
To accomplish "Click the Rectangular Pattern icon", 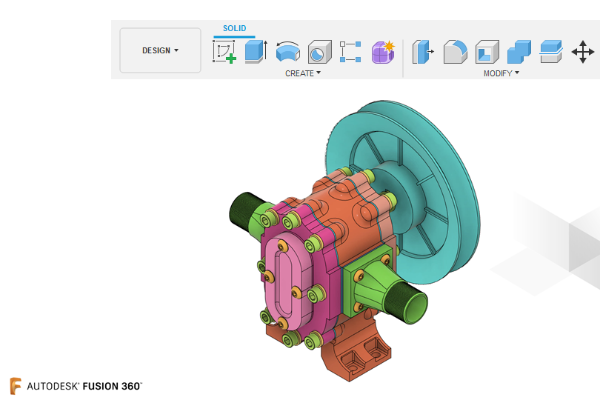I will [x=351, y=51].
